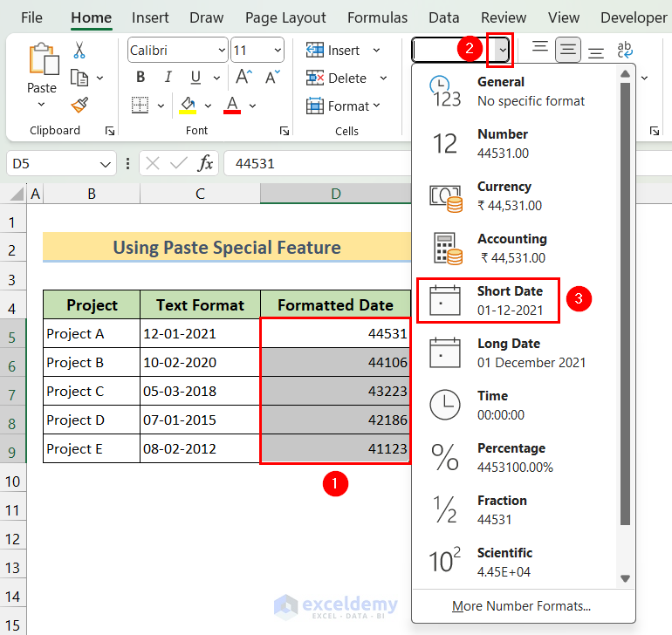Click the Paste clipboard icon
The width and height of the screenshot is (672, 635).
[x=44, y=58]
